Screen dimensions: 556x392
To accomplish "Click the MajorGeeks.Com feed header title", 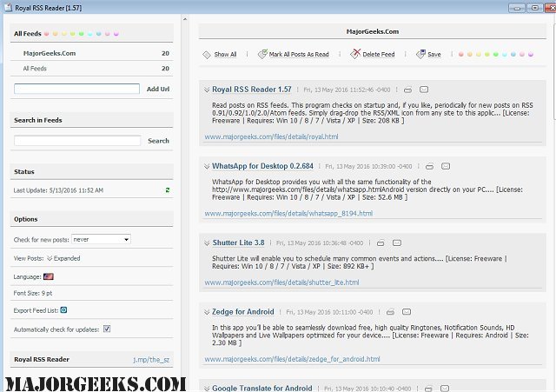I will pyautogui.click(x=373, y=31).
